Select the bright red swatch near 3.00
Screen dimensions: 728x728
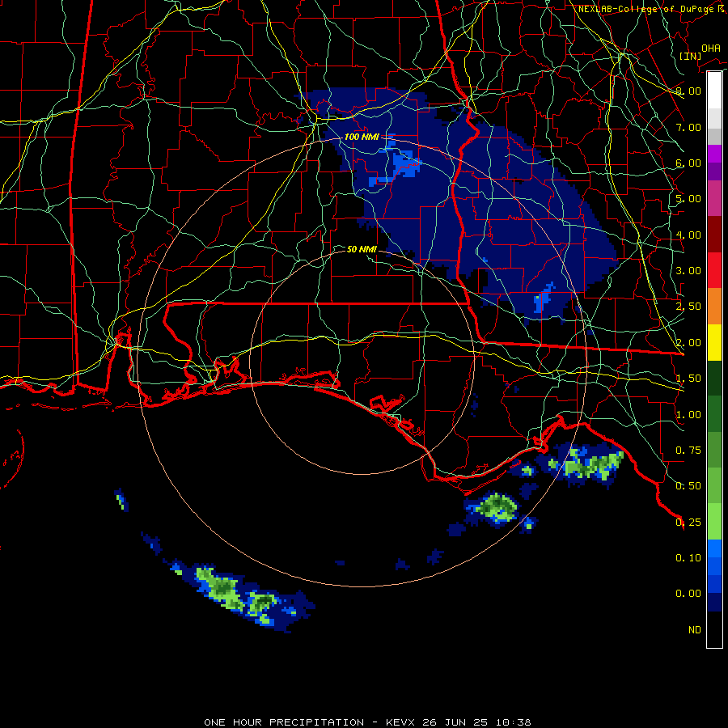(714, 270)
